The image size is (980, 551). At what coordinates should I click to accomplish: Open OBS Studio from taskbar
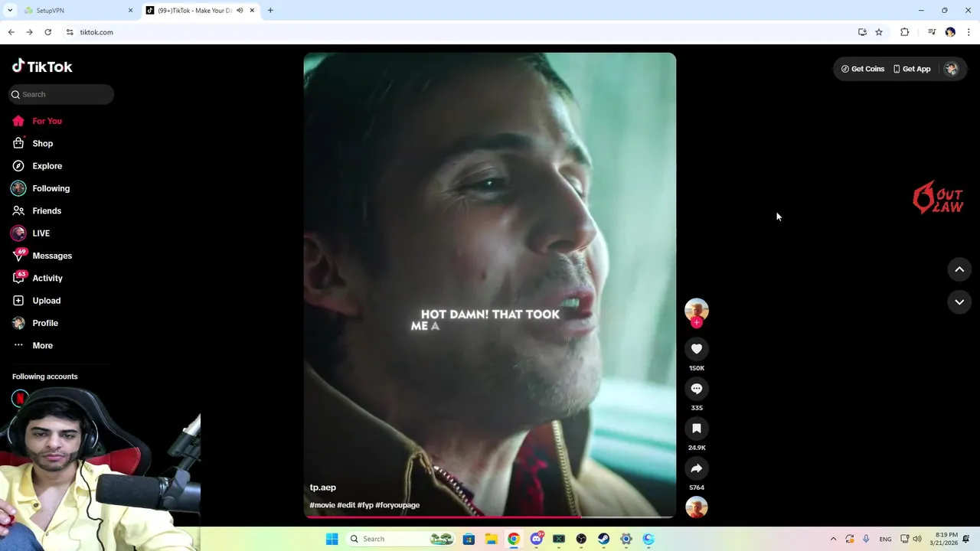click(x=581, y=539)
